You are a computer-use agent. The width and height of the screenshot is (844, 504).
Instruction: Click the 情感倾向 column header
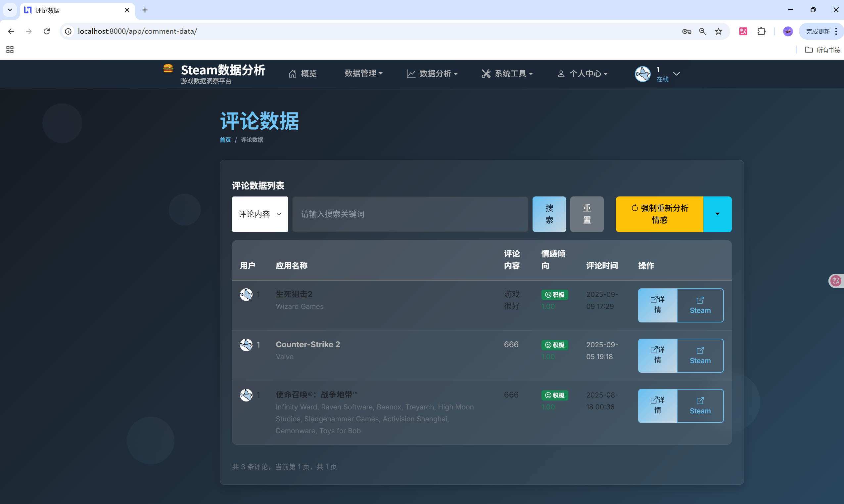coord(553,260)
